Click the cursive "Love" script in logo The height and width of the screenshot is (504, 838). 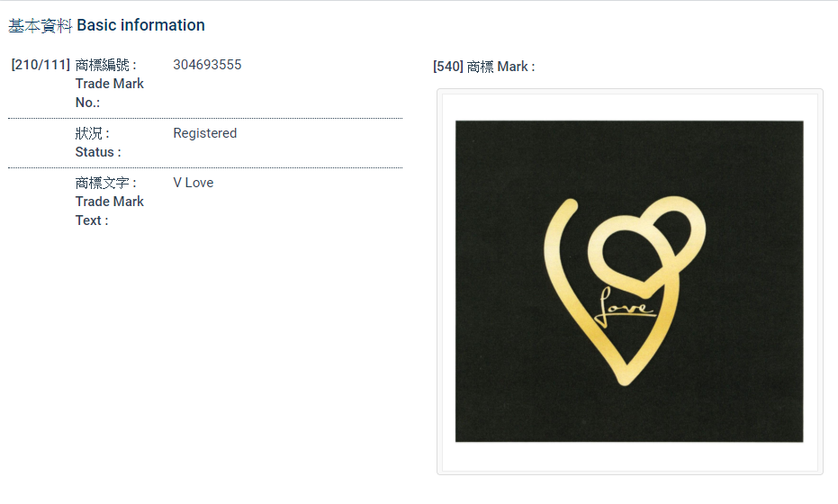click(626, 307)
